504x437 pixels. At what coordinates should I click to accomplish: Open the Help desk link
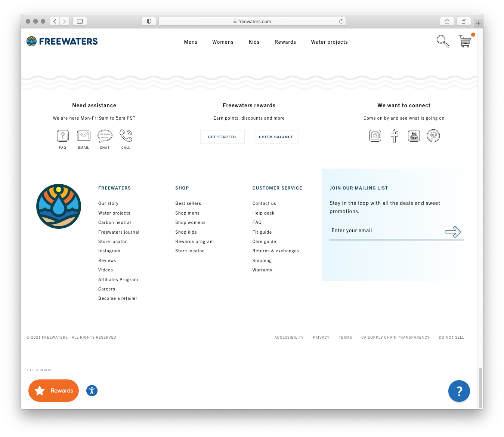(263, 213)
